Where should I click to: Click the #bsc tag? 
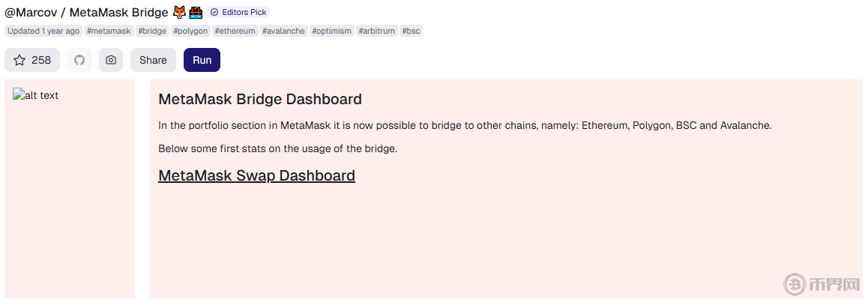coord(411,31)
